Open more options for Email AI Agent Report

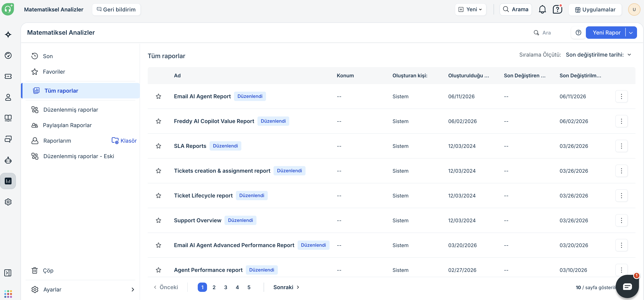point(621,97)
